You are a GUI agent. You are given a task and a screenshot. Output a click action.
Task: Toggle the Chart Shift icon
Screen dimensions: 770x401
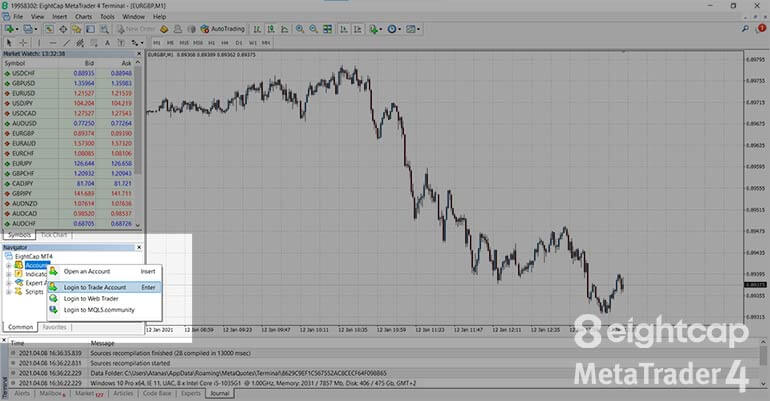(358, 29)
